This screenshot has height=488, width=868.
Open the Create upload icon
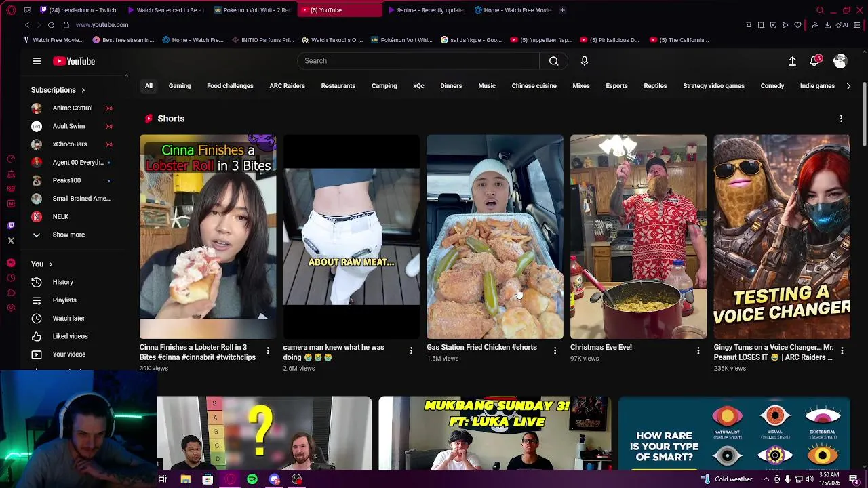[792, 61]
